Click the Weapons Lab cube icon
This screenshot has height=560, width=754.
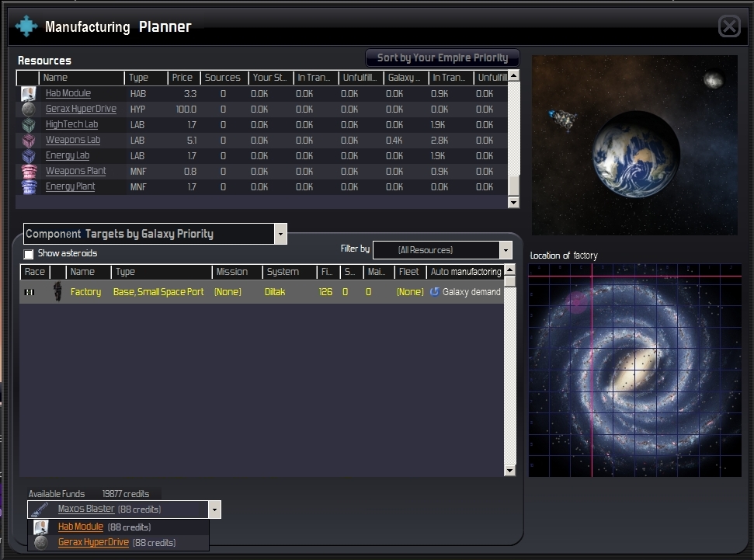pos(28,141)
